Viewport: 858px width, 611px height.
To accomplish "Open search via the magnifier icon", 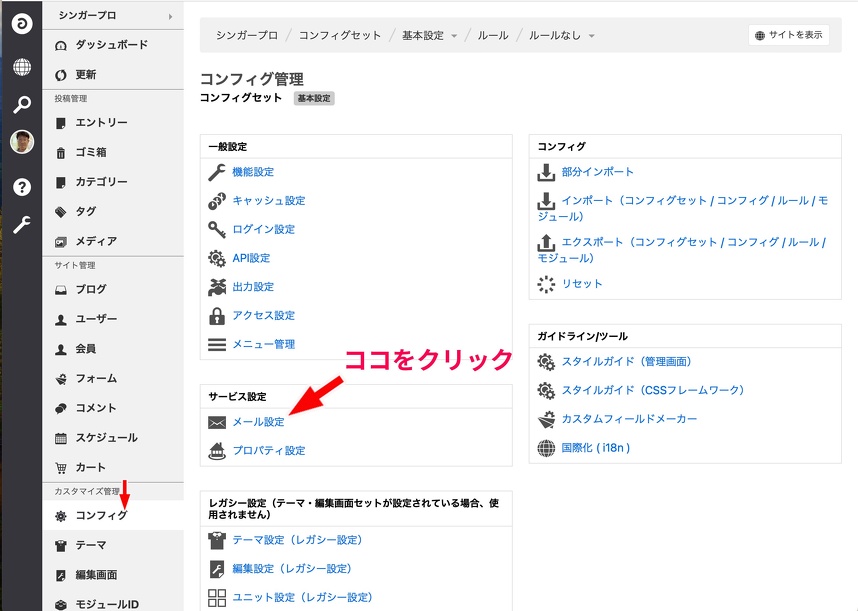I will click(21, 105).
